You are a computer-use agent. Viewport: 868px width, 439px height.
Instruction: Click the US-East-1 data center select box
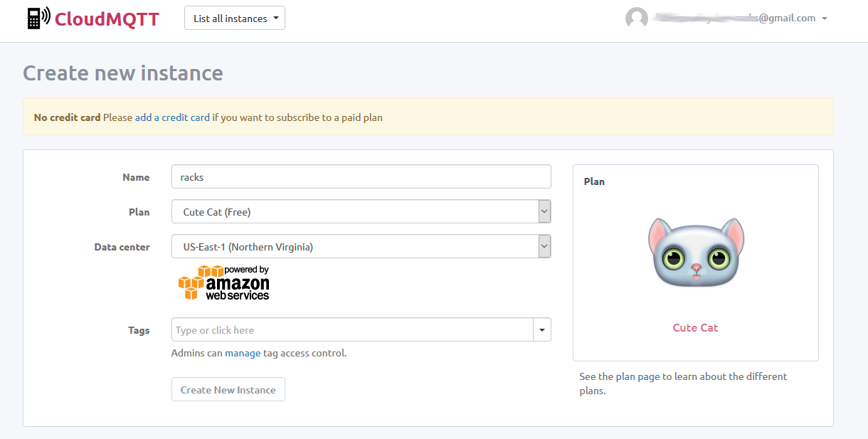[354, 247]
